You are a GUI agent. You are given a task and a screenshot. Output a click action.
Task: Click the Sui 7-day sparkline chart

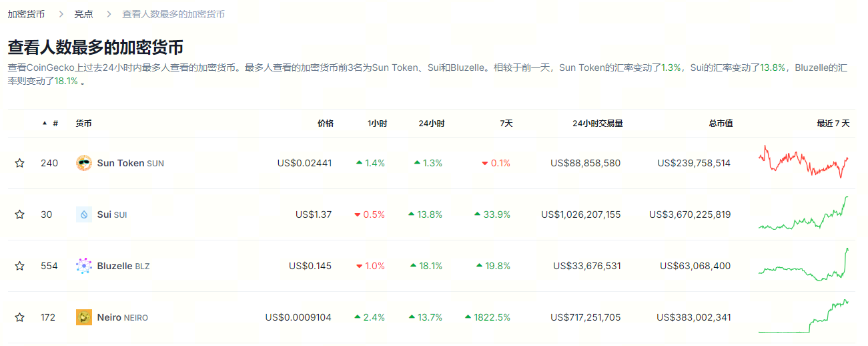803,214
